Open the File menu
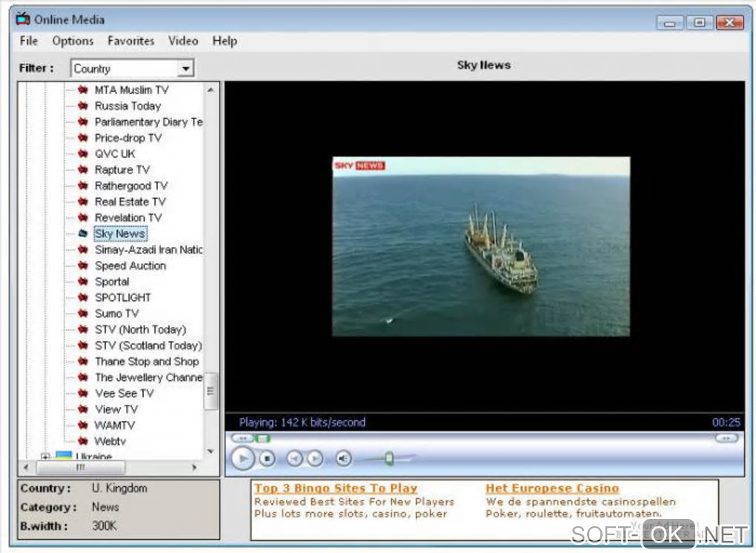 29,41
